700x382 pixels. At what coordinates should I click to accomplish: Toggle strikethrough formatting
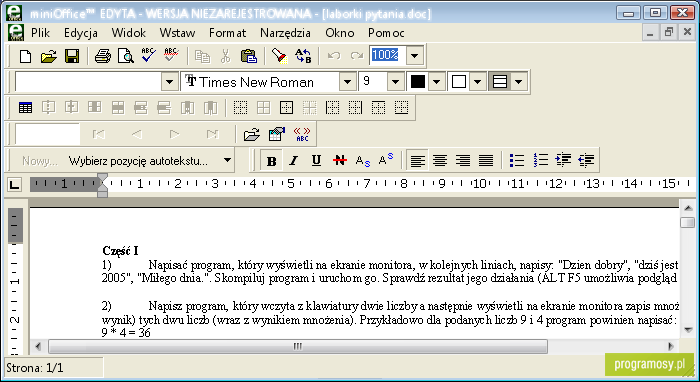(340, 161)
